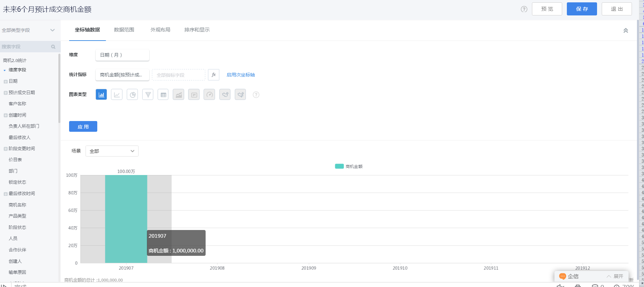The height and width of the screenshot is (287, 644).
Task: Click the 201908 x-axis label
Action: click(217, 268)
